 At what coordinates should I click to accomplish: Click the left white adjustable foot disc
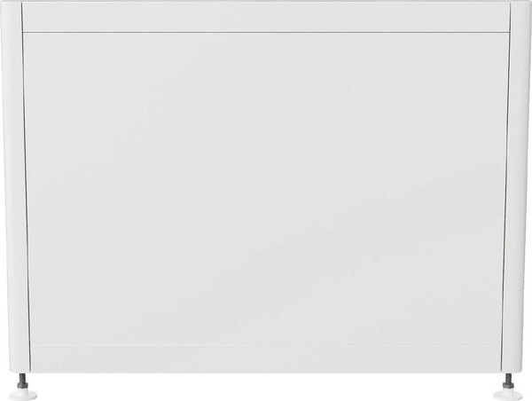pyautogui.click(x=23, y=396)
